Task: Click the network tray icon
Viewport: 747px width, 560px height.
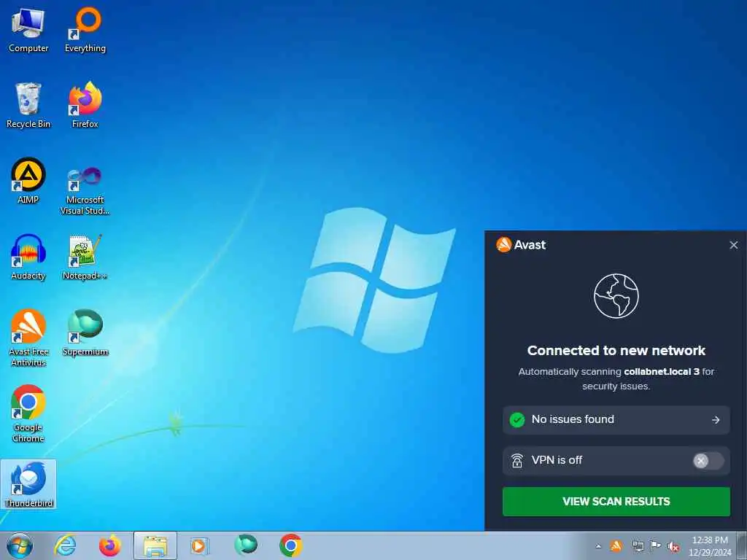Action: 638,546
